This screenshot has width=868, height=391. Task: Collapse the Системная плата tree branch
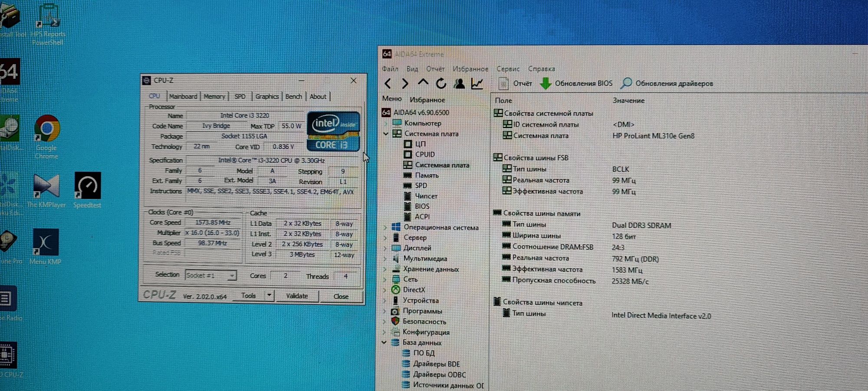click(x=385, y=134)
